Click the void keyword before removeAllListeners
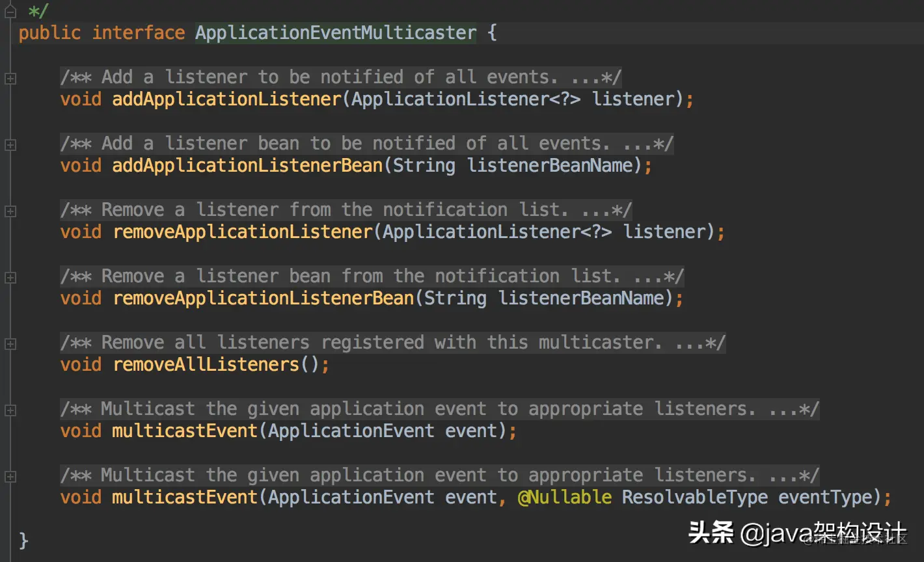This screenshot has height=562, width=924. 81,365
